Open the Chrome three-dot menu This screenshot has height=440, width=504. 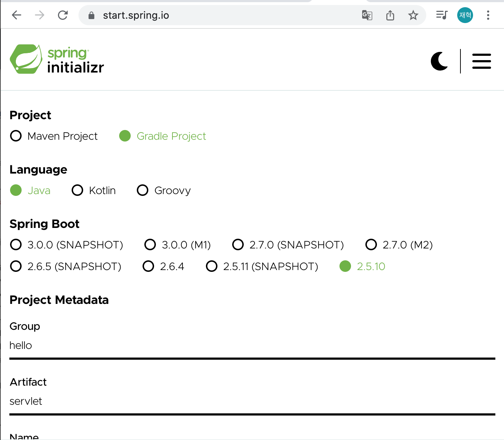(488, 15)
